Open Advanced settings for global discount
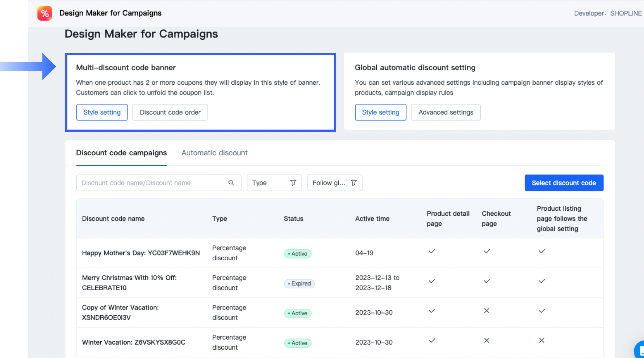 tap(446, 112)
